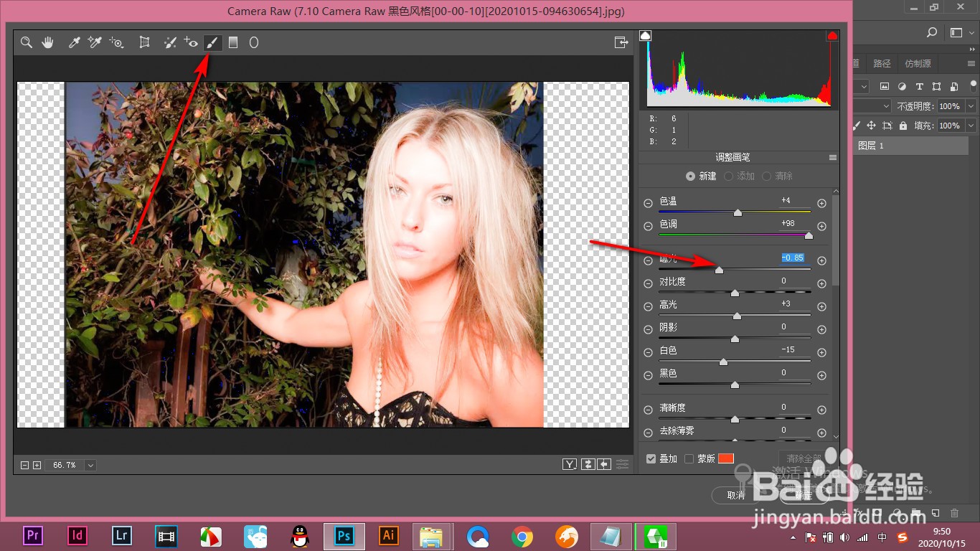980x551 pixels.
Task: Click the type layer filter icon
Action: coord(919,87)
